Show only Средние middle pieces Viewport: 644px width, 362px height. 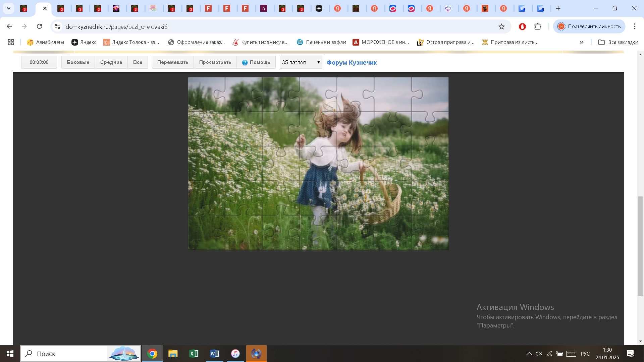[111, 62]
